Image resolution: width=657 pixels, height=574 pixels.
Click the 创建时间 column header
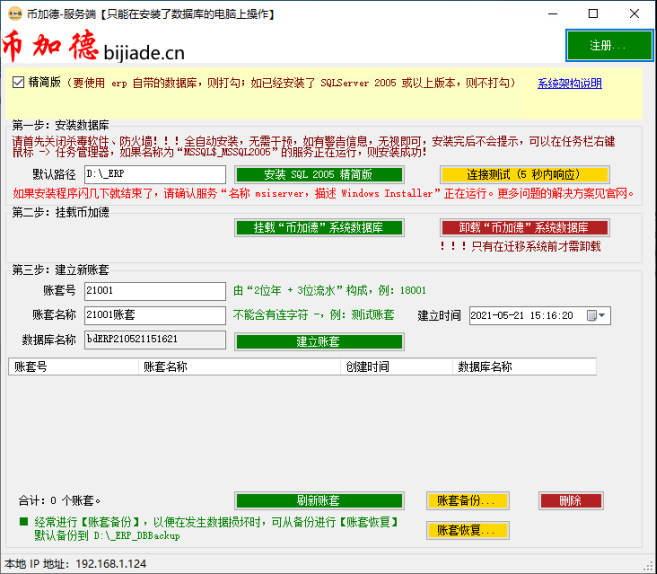click(396, 367)
